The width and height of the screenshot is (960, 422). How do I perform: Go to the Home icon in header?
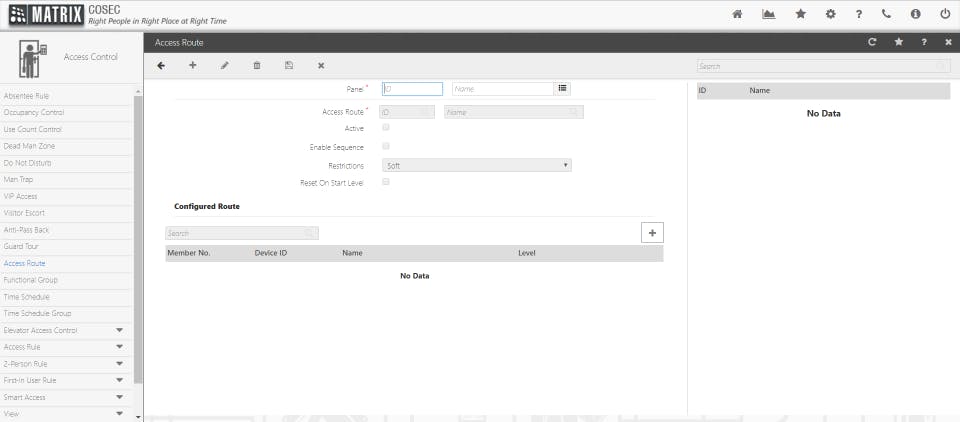pos(737,14)
